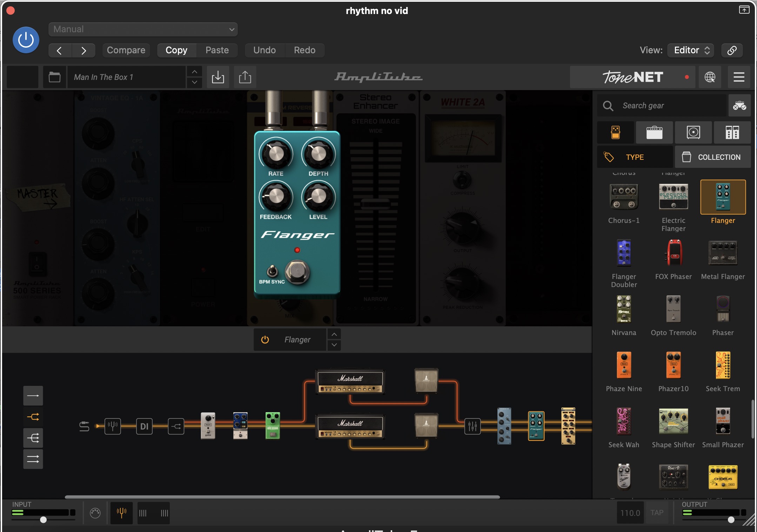Viewport: 757px width, 532px height.
Task: Click the Redo button
Action: 304,50
